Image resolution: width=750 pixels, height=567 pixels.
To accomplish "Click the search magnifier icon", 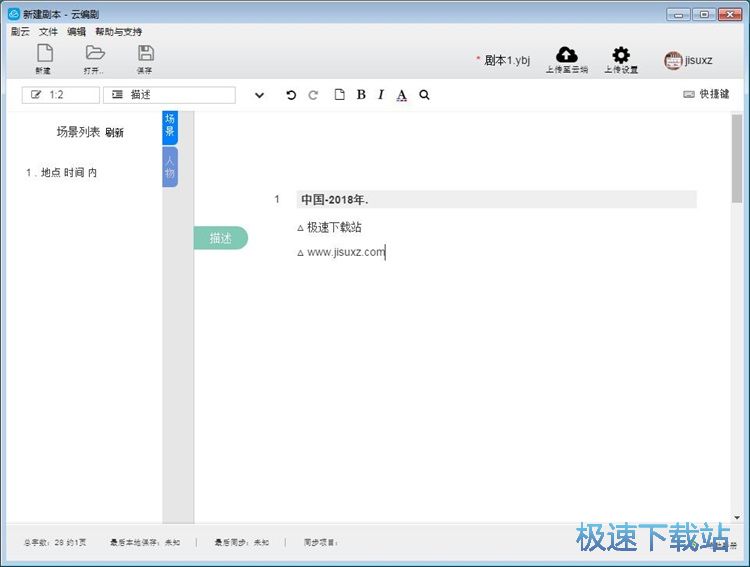I will 424,95.
